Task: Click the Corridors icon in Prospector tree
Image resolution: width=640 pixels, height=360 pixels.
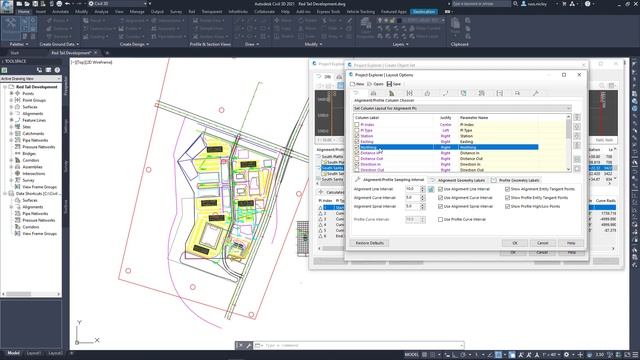Action: pyautogui.click(x=18, y=160)
